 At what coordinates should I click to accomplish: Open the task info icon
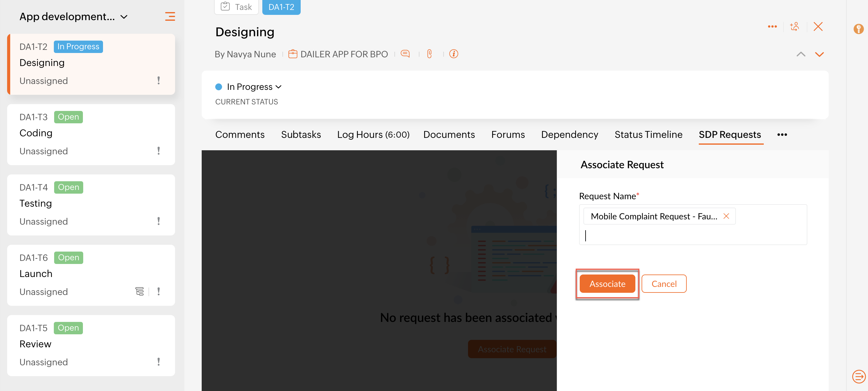(453, 54)
